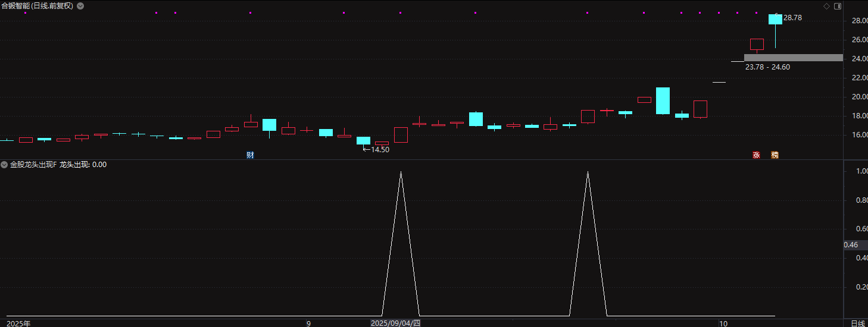Expand the 金股龙头出现F indicator menu arrow
Image resolution: width=868 pixels, height=327 pixels.
click(x=4, y=165)
